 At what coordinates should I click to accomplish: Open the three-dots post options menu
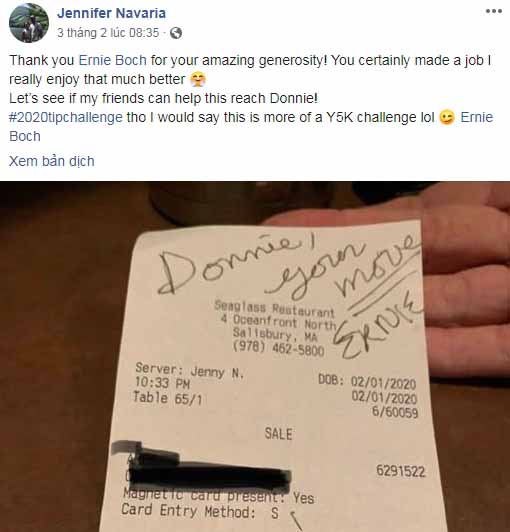click(x=493, y=11)
